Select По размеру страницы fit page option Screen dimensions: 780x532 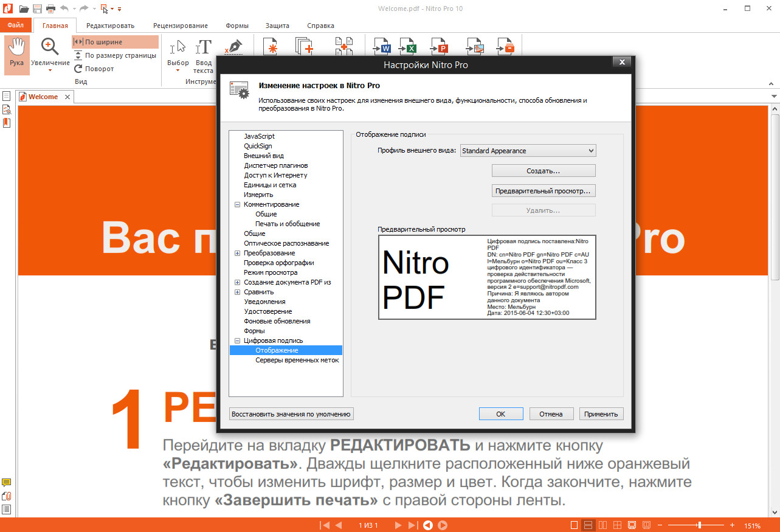coord(115,55)
